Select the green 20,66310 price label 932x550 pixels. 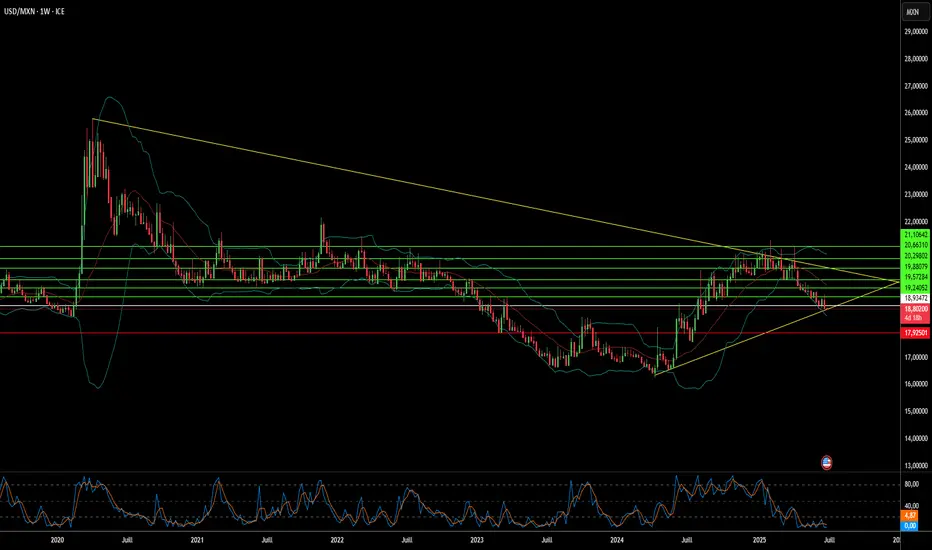(916, 245)
